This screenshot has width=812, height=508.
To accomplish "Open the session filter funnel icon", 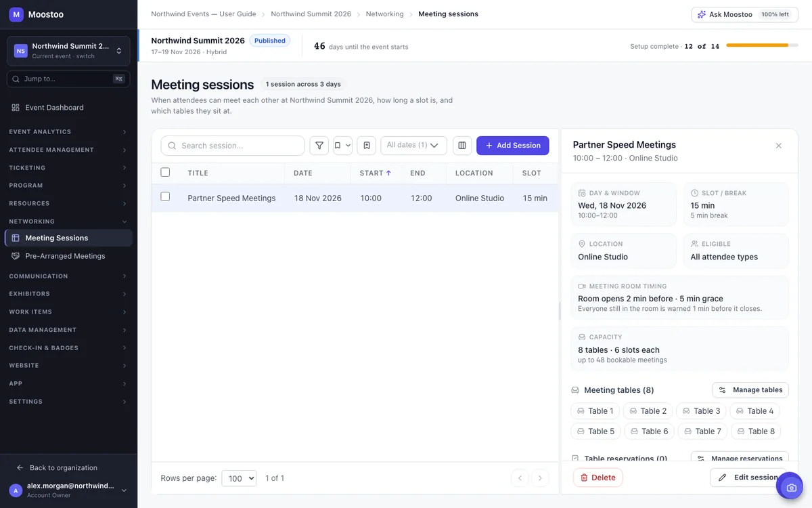I will coord(319,146).
